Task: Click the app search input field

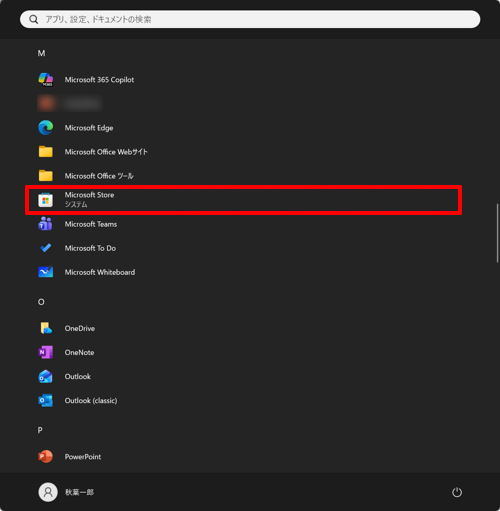Action: (x=250, y=19)
